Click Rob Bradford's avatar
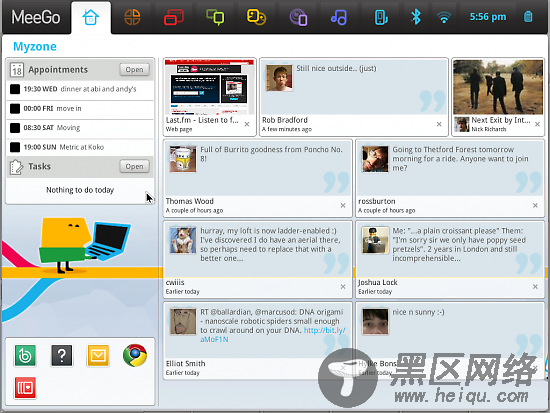550x413 pixels. (x=279, y=78)
